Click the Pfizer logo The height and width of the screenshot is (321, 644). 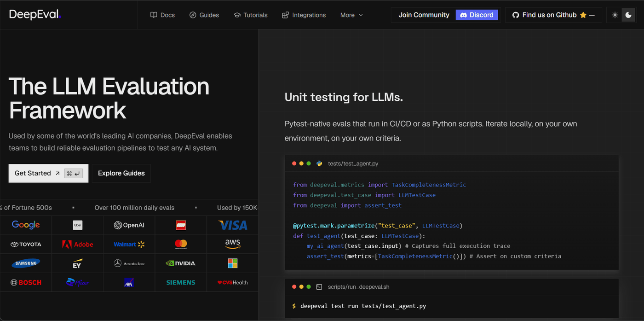tap(77, 282)
